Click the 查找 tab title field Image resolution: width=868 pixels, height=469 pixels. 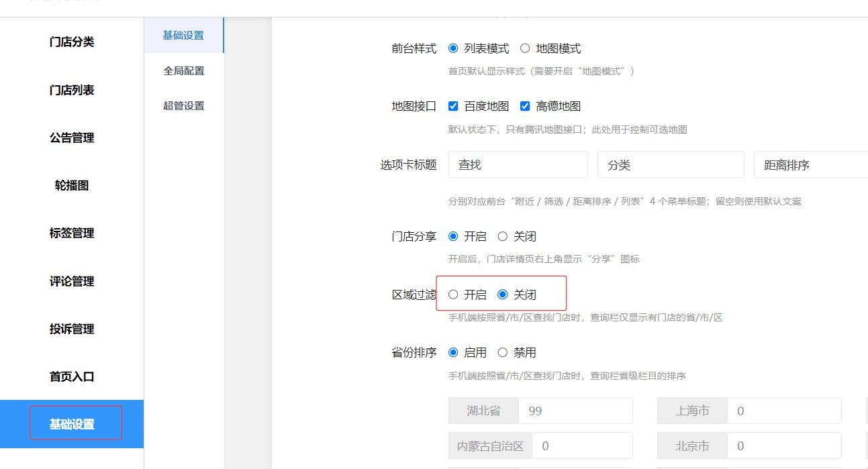pyautogui.click(x=518, y=164)
